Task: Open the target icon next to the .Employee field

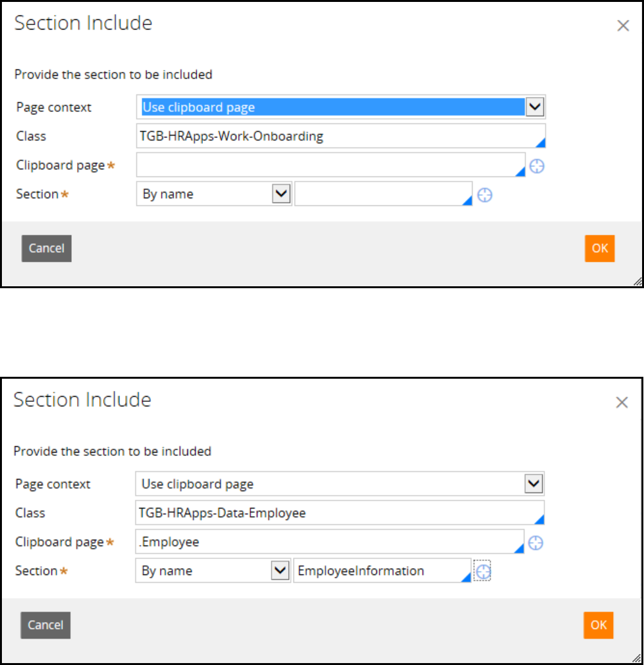Action: (535, 543)
